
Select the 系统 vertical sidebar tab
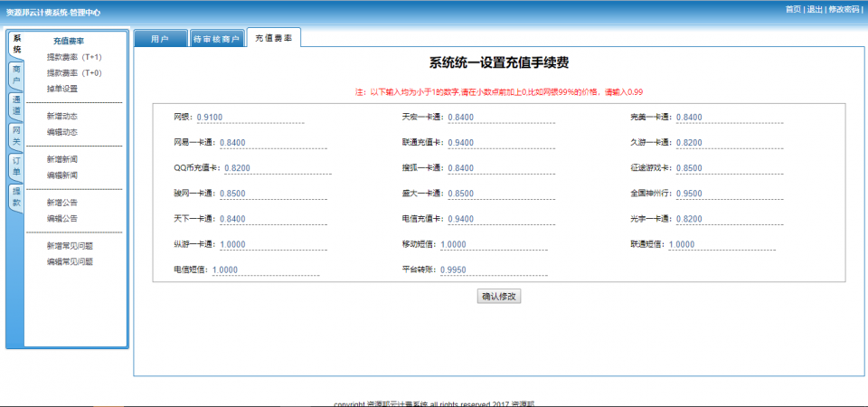(x=16, y=44)
